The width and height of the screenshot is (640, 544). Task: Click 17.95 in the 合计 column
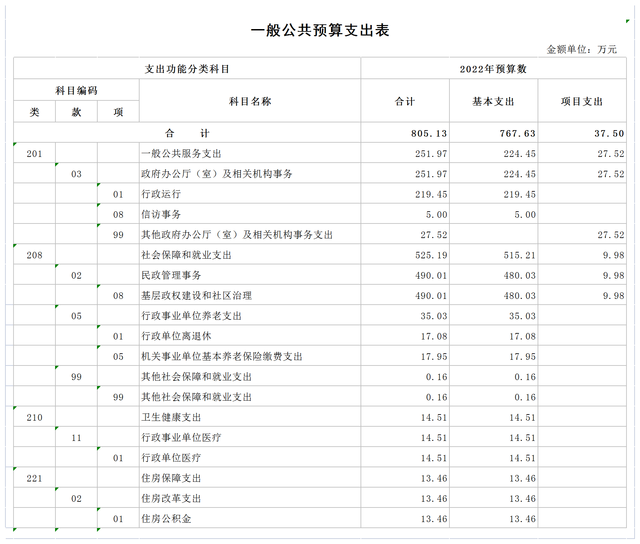tap(434, 357)
